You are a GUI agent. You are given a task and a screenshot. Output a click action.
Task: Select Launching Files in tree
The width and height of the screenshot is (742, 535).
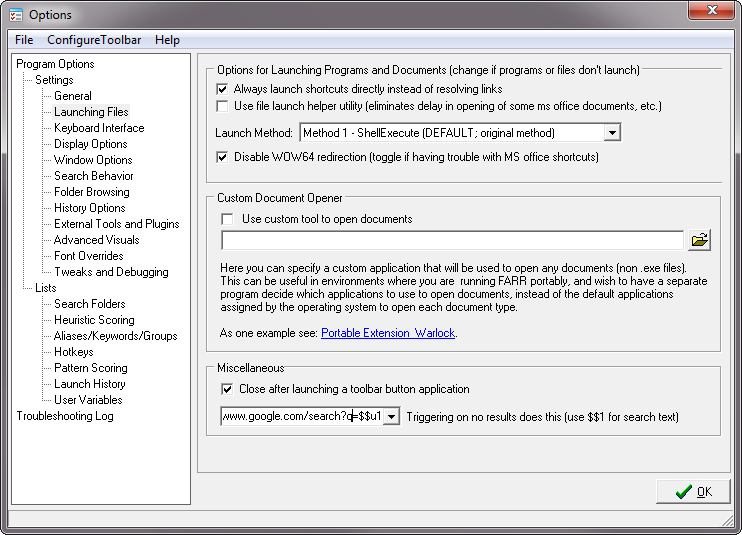pos(91,112)
